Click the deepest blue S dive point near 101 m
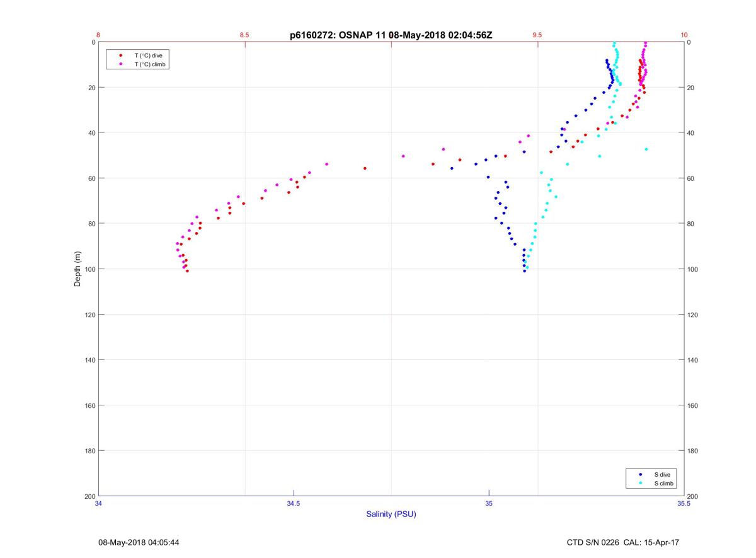This screenshot has width=756, height=558. click(x=524, y=271)
